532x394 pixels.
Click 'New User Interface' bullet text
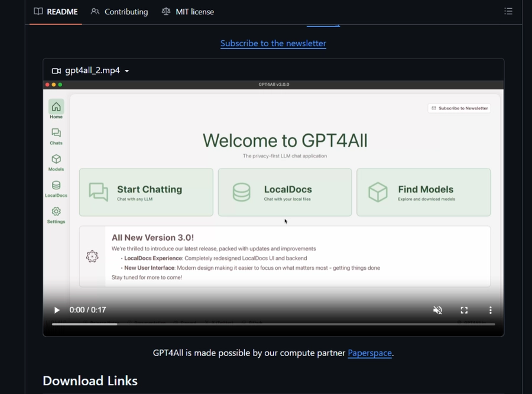pyautogui.click(x=150, y=267)
